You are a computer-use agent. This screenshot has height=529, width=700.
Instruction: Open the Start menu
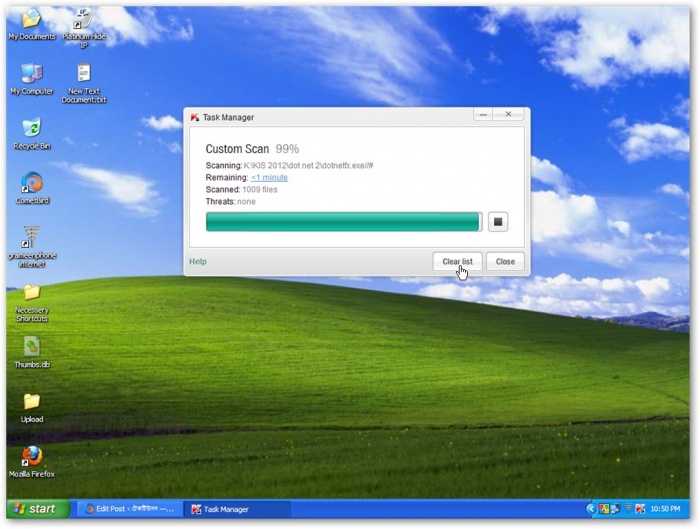coord(38,508)
